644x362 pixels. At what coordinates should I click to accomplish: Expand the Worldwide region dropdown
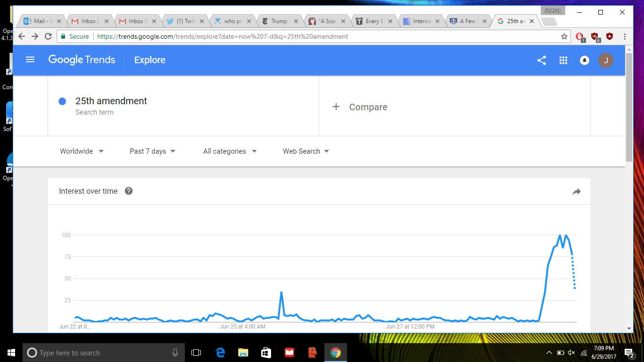pos(82,151)
